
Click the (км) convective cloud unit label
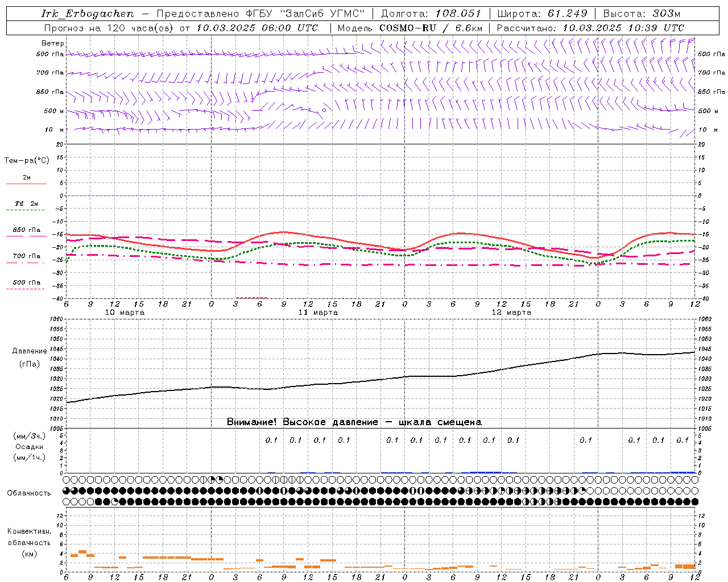pyautogui.click(x=30, y=554)
